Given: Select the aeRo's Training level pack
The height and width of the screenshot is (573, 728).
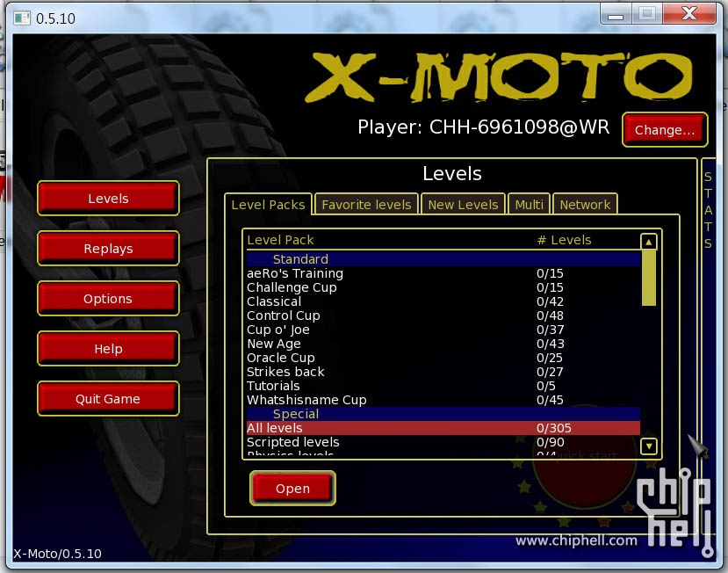Looking at the screenshot, I should click(x=443, y=273).
